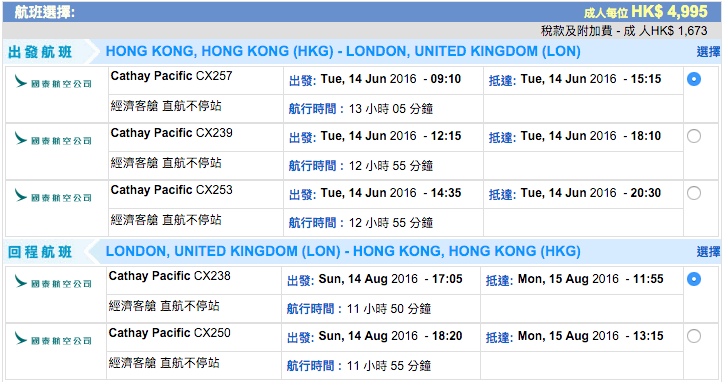
Task: Click the 出發航班 outbound section label
Action: (40, 52)
